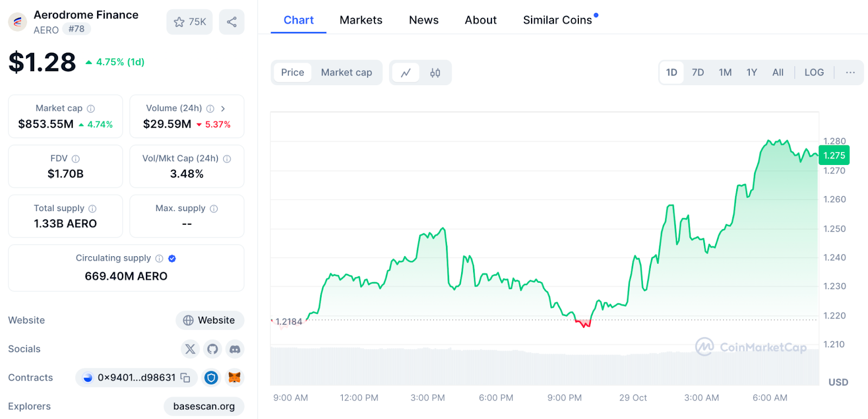The image size is (868, 419).
Task: Set chart range to 1Y
Action: 752,73
